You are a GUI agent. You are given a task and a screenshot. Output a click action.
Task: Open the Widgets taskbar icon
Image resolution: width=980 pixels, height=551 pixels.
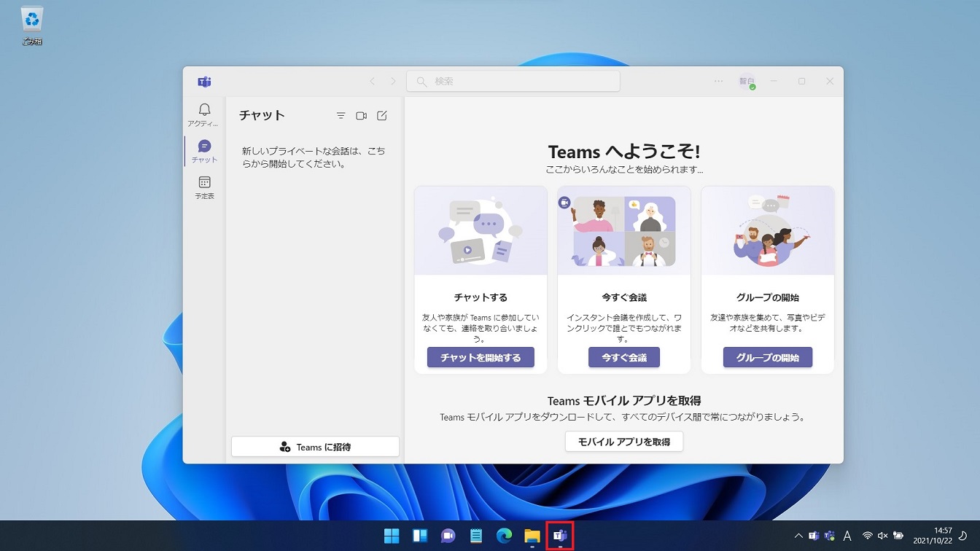pyautogui.click(x=420, y=536)
